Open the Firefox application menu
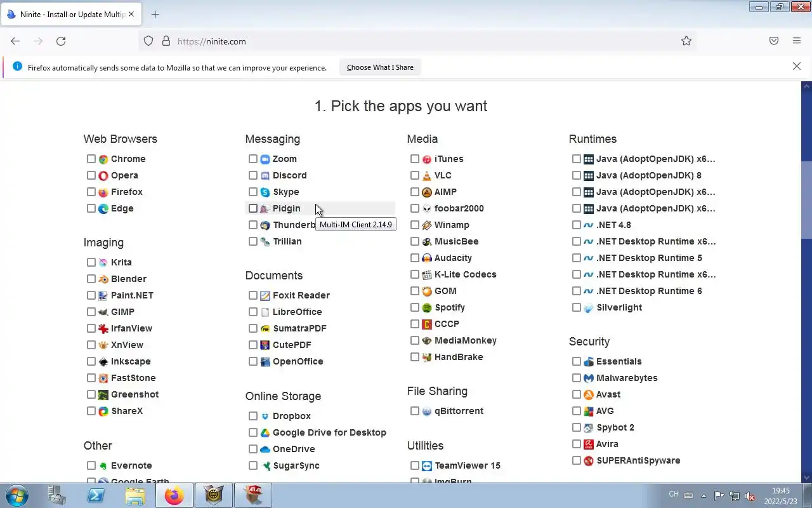The width and height of the screenshot is (812, 508). pos(797,41)
